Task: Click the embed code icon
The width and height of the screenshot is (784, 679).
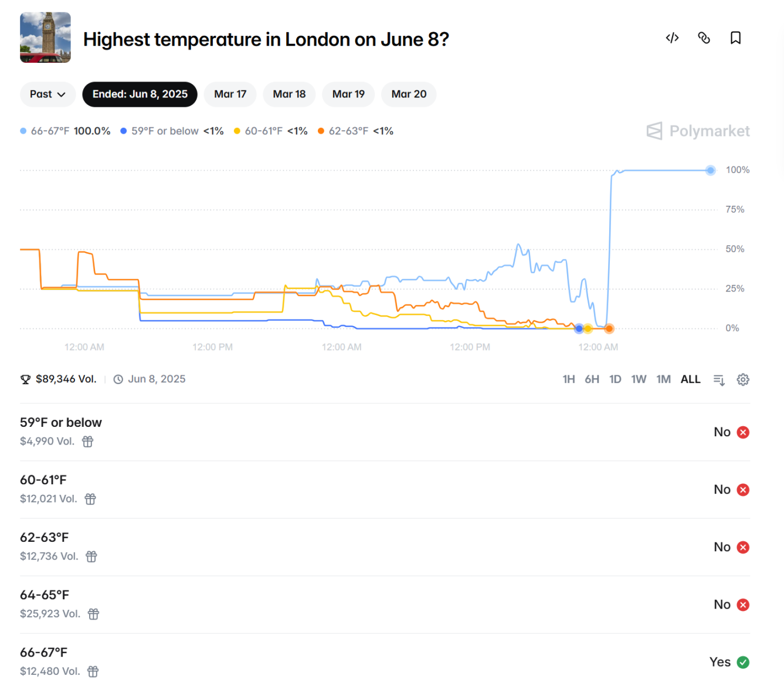Action: (x=672, y=38)
